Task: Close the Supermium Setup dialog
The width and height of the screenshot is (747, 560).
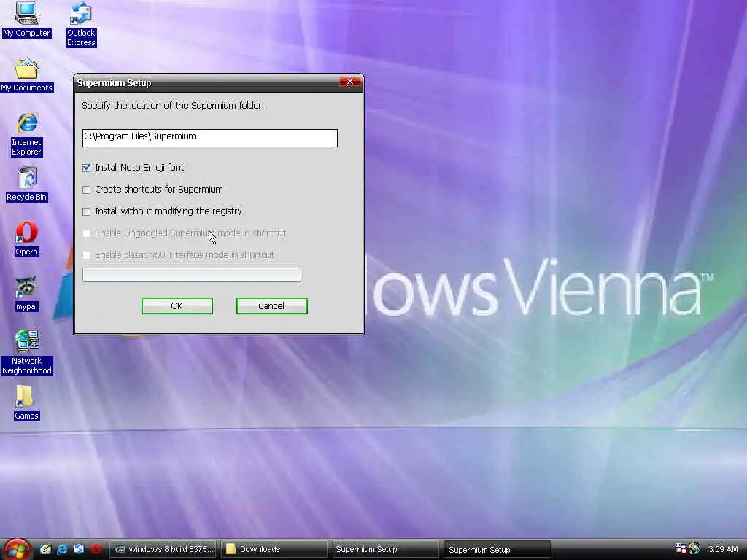Action: pos(350,82)
